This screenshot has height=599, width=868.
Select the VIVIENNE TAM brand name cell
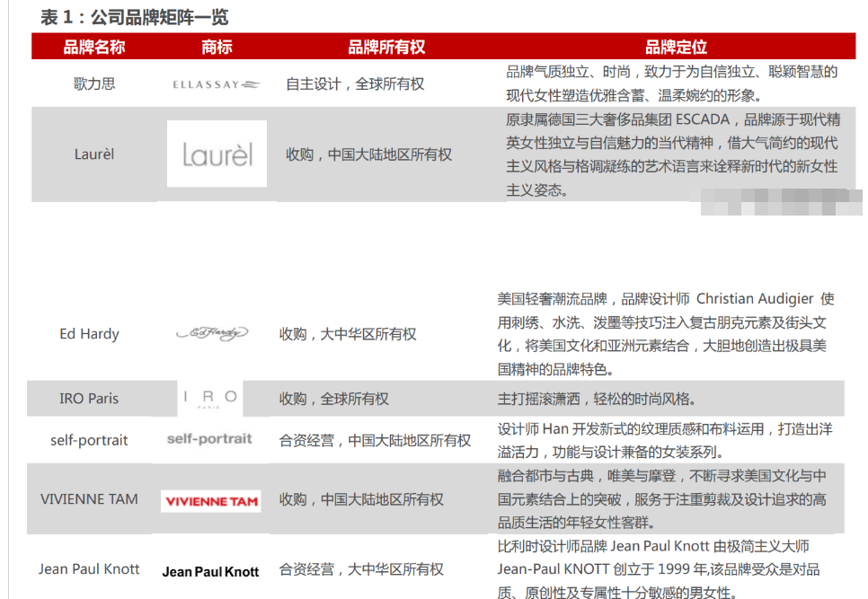pos(89,499)
